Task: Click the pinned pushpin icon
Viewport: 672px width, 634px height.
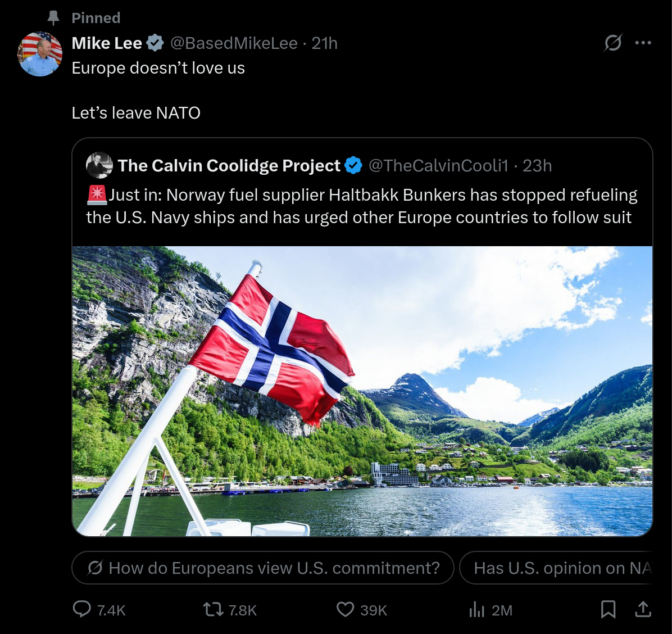Action: (53, 18)
